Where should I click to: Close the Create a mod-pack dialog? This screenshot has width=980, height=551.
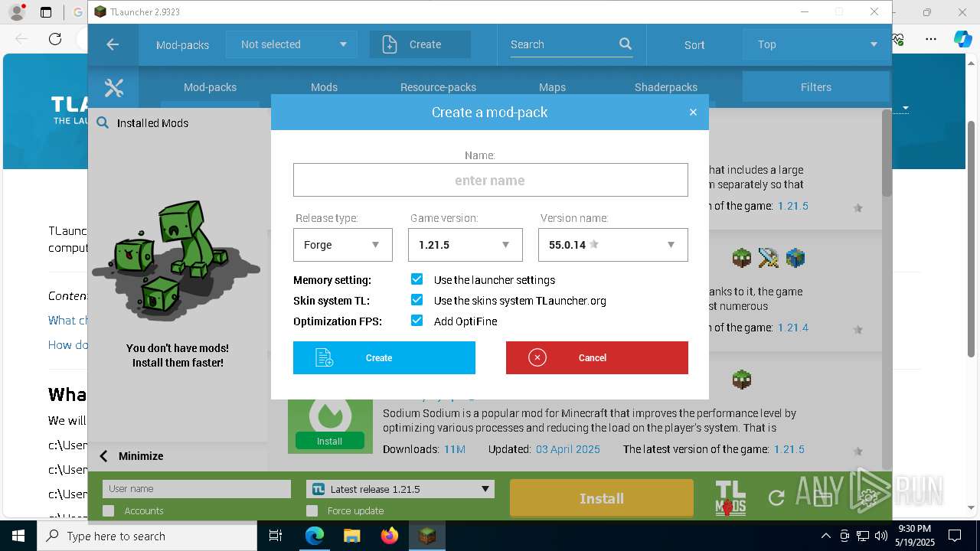(693, 112)
